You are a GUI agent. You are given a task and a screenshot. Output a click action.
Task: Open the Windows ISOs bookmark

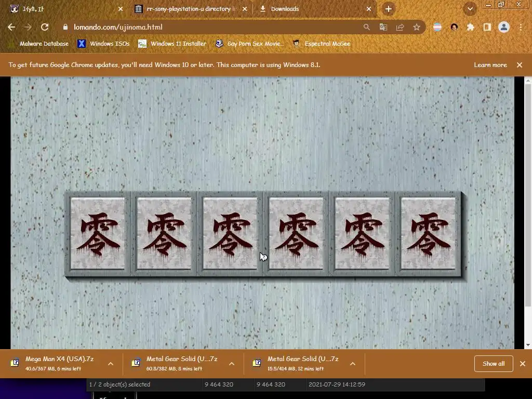tap(104, 44)
